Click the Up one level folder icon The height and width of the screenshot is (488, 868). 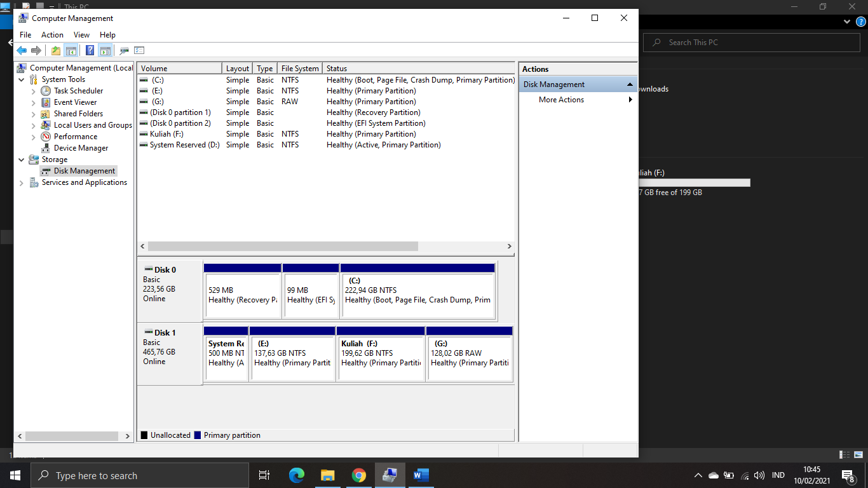56,51
